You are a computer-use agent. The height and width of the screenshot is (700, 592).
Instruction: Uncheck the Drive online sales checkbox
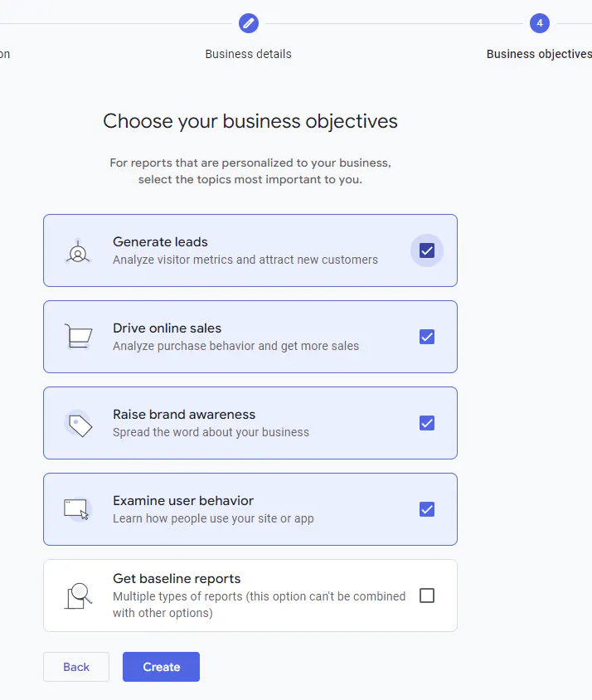coord(427,337)
